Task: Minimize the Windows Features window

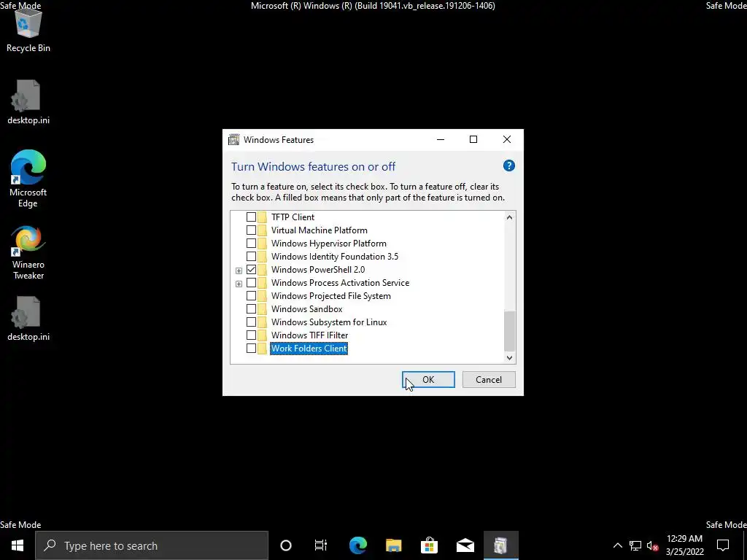Action: pyautogui.click(x=441, y=139)
